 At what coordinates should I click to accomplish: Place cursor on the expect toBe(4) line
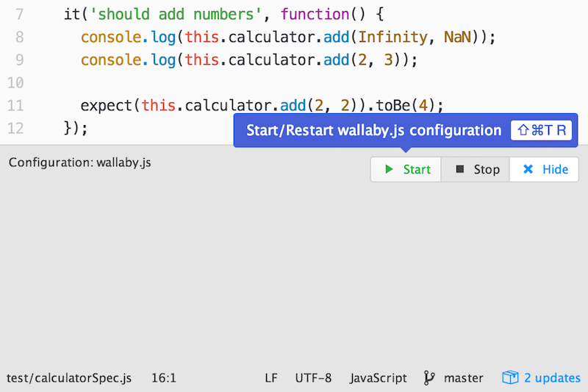click(262, 105)
